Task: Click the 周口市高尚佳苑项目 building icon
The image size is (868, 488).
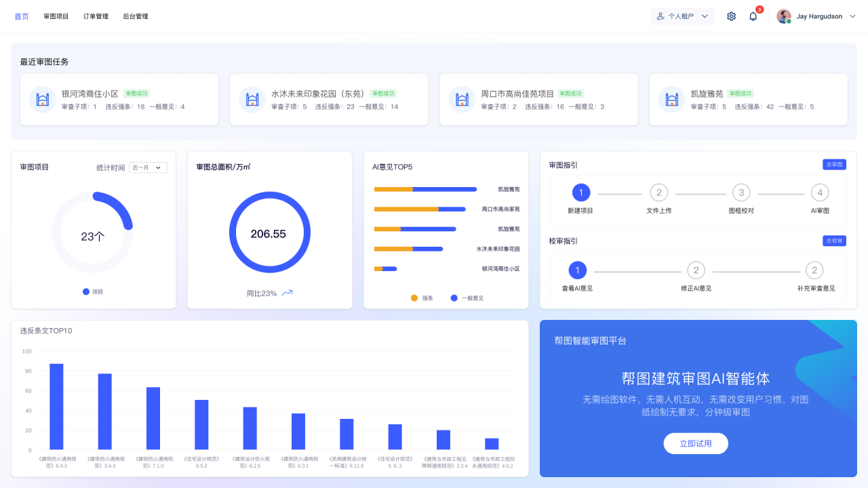Action: click(x=462, y=100)
